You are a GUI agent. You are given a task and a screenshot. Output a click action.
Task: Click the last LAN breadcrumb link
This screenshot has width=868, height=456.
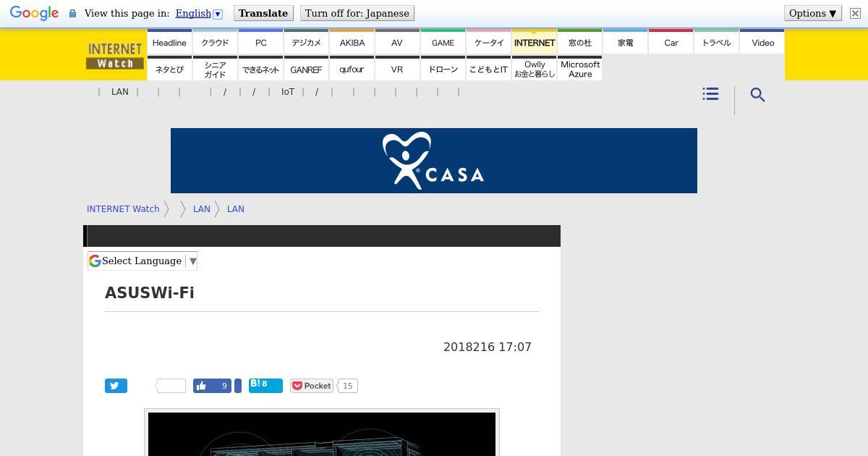coord(236,208)
